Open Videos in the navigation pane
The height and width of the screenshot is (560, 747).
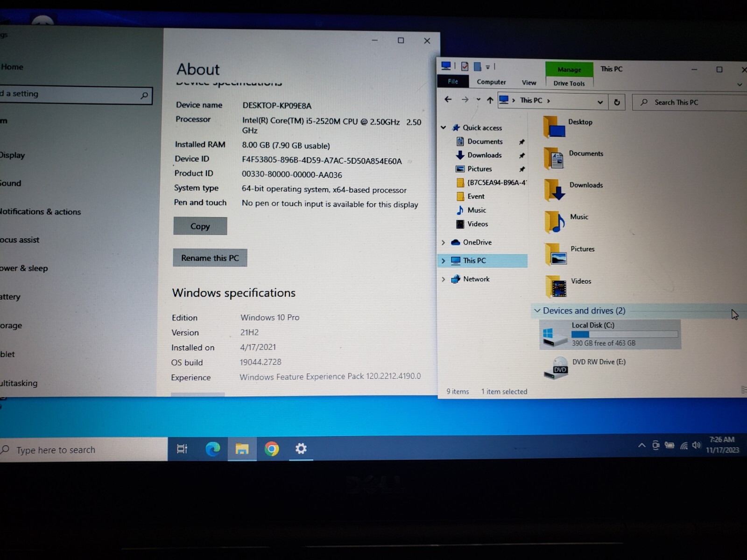(x=477, y=224)
